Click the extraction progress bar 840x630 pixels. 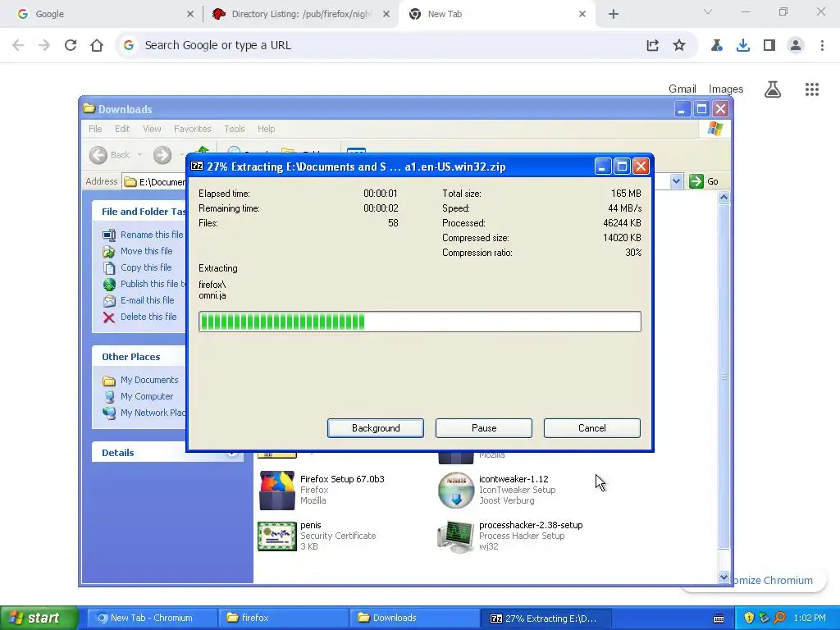(x=419, y=322)
